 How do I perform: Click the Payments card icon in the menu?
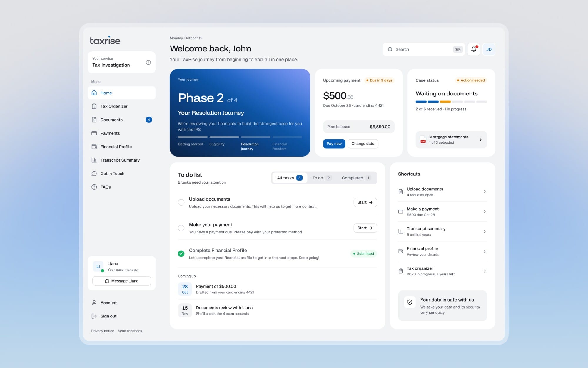94,133
